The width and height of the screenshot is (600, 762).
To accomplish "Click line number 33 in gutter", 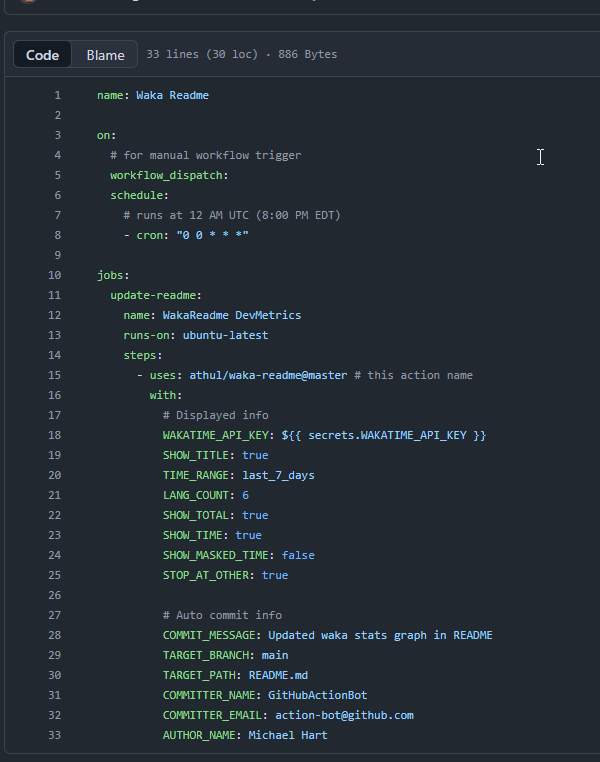I will click(x=55, y=735).
